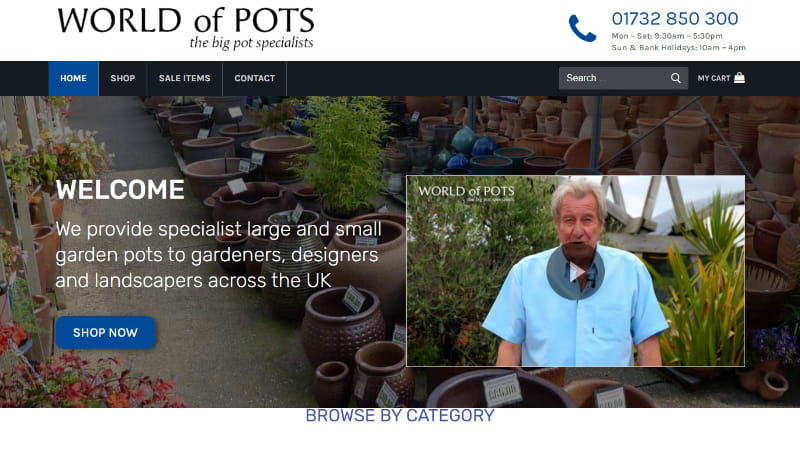800x450 pixels.
Task: Go to the Home menu item
Action: coord(73,79)
